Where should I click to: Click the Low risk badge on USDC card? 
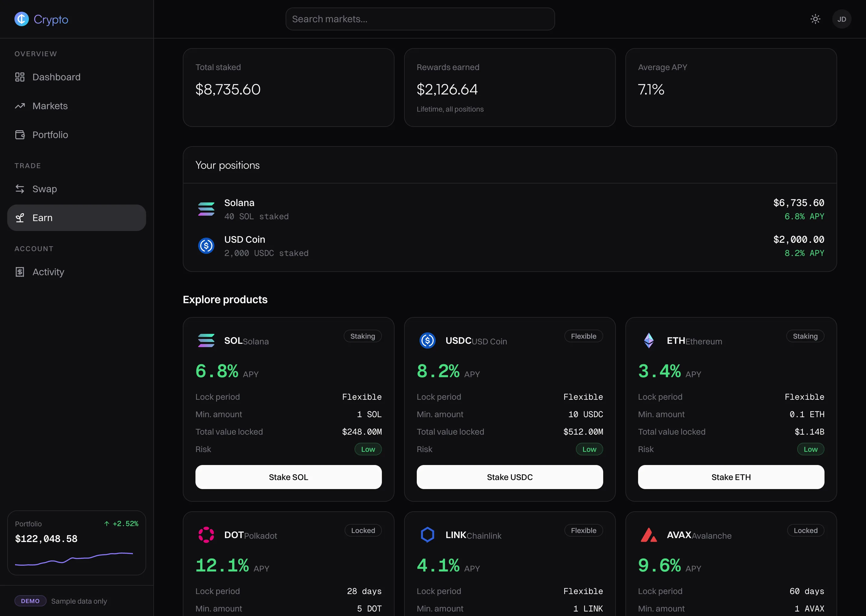pos(589,449)
